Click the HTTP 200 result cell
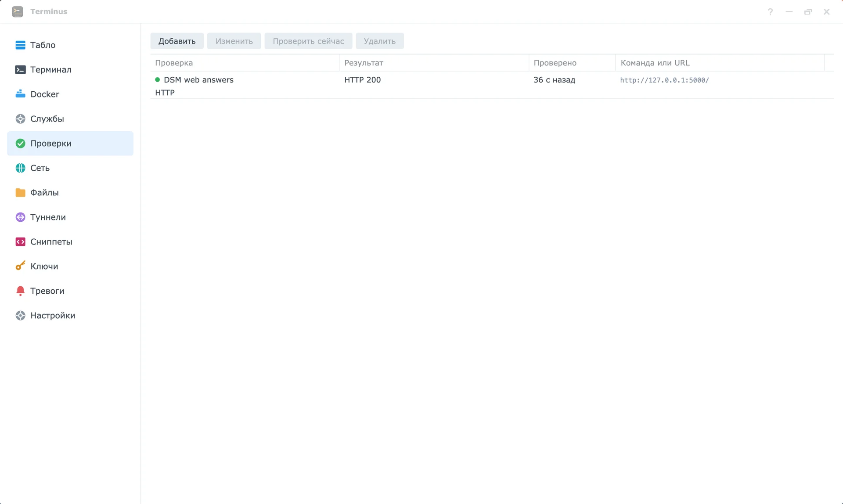 [363, 80]
